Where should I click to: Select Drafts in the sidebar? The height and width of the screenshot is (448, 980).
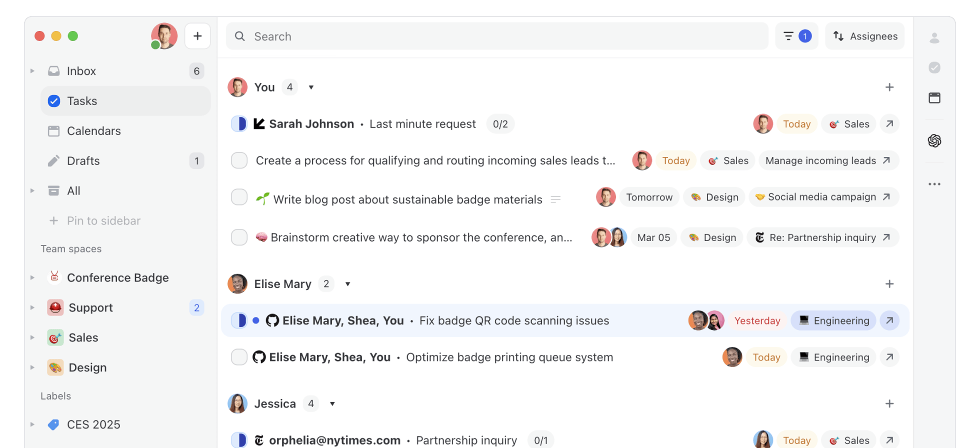(83, 161)
